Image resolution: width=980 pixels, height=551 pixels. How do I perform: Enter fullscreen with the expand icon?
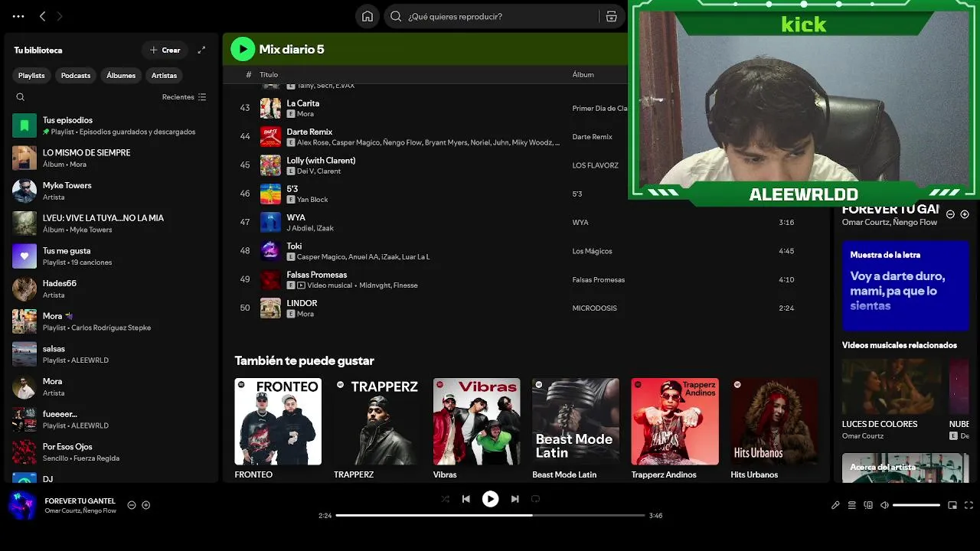pos(969,505)
